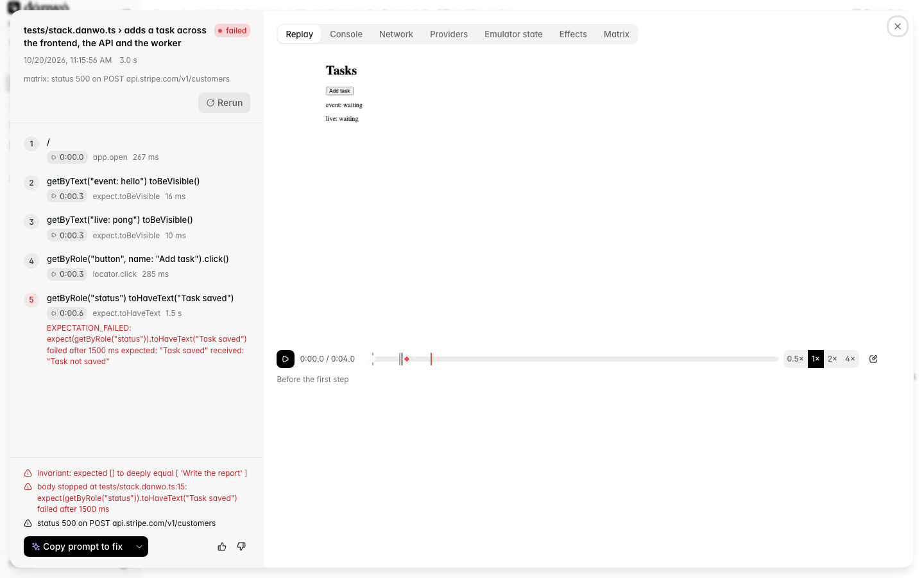Click the thumbs down feedback icon
This screenshot has width=924, height=578.
pyautogui.click(x=241, y=547)
